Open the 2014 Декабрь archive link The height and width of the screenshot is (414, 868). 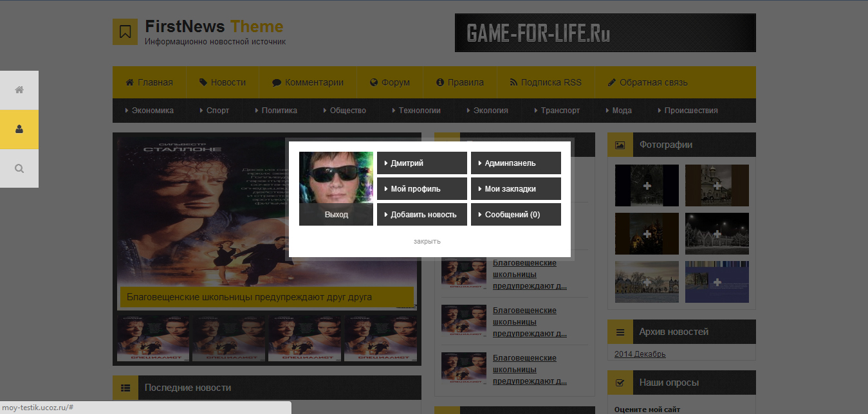(640, 354)
